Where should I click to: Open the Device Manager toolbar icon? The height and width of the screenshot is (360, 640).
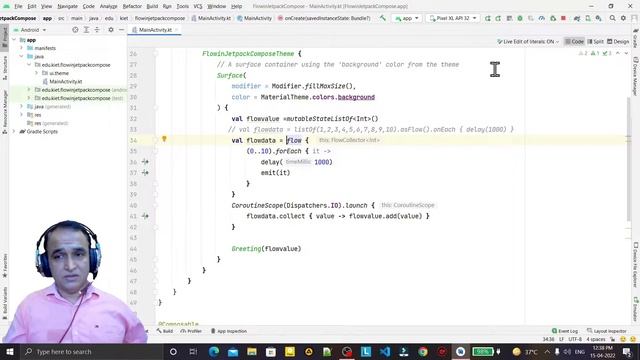[588, 18]
